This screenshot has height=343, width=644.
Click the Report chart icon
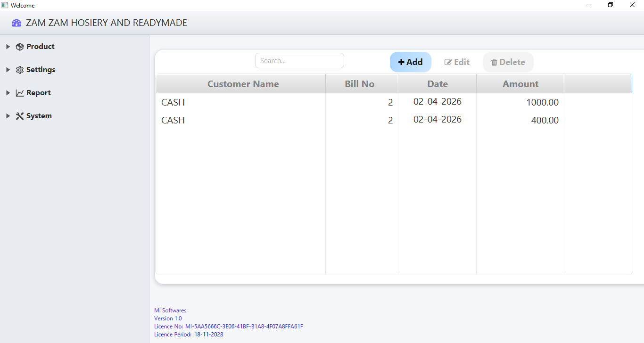[x=19, y=92]
